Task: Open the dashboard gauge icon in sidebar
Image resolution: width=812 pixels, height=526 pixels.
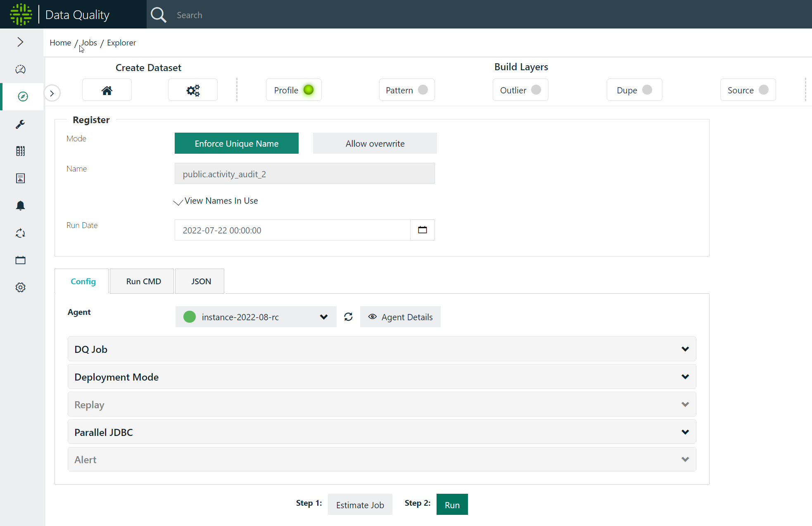Action: [x=20, y=69]
